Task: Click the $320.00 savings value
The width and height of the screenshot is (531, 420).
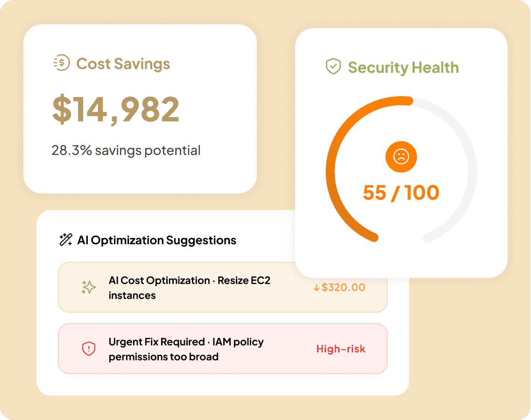Action: [343, 287]
